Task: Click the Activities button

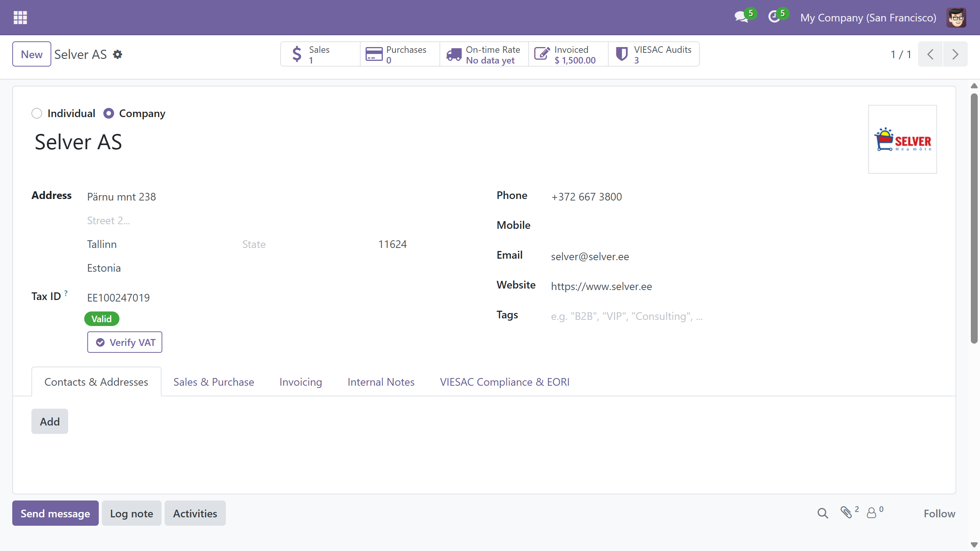Action: (195, 513)
